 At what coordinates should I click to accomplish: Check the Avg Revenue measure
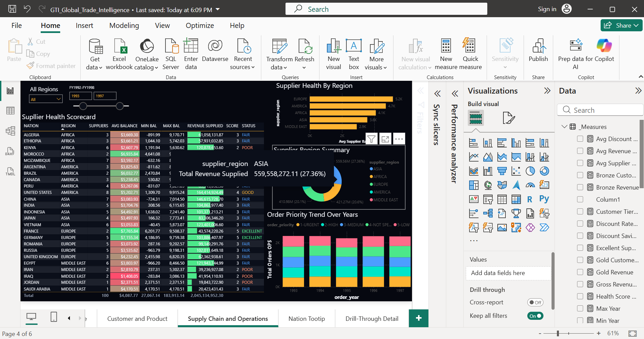click(x=580, y=151)
